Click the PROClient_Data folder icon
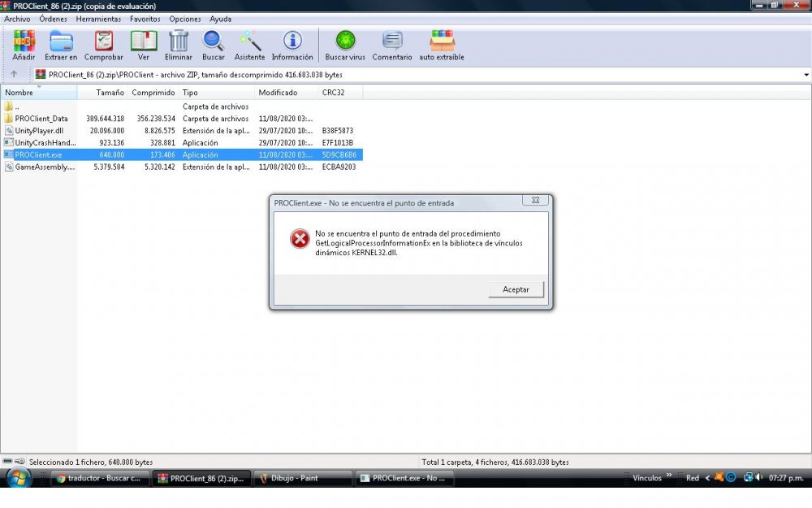Screen dimensions: 812x508 pyautogui.click(x=9, y=118)
